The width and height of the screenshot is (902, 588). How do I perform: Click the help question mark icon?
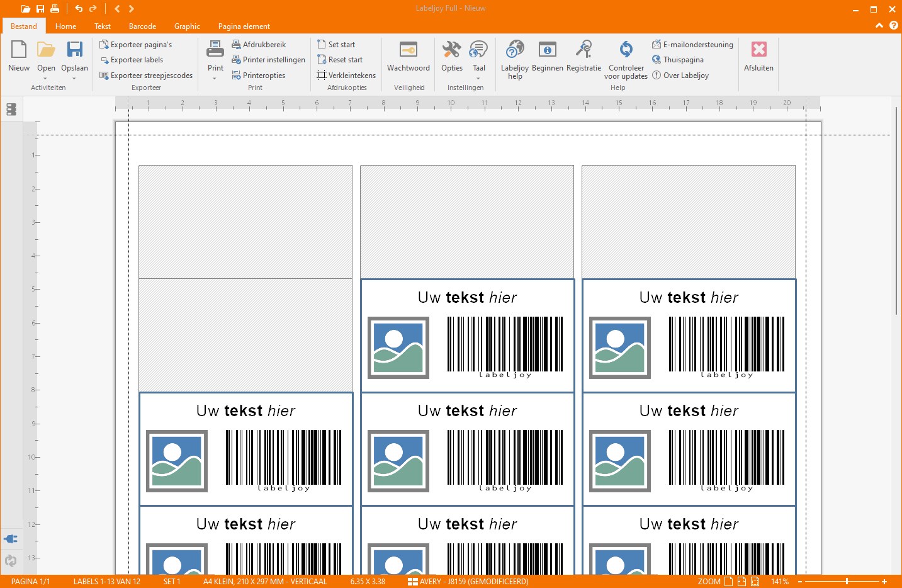coord(894,26)
